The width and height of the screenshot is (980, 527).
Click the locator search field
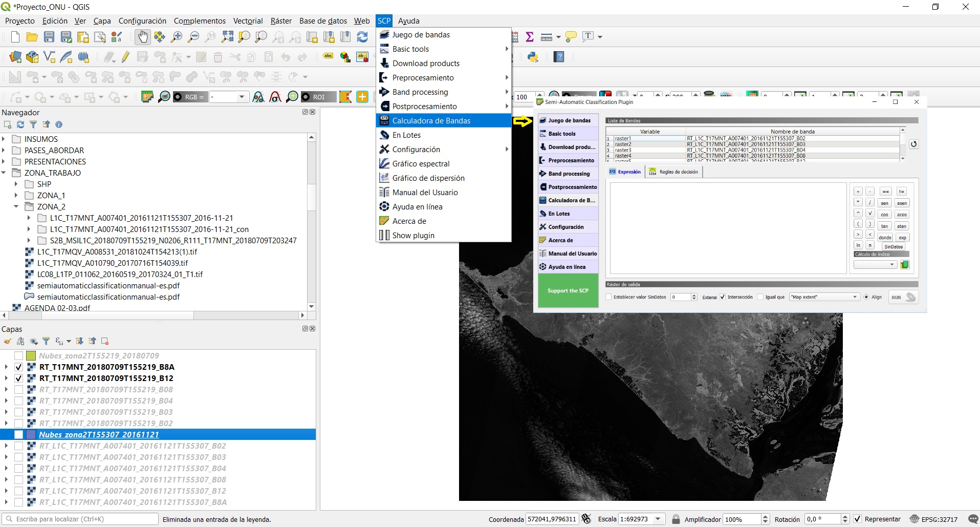[x=82, y=519]
